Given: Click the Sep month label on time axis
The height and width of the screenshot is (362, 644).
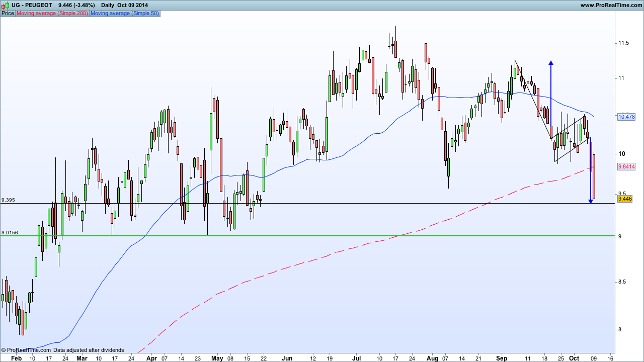Looking at the screenshot, I should click(x=502, y=358).
